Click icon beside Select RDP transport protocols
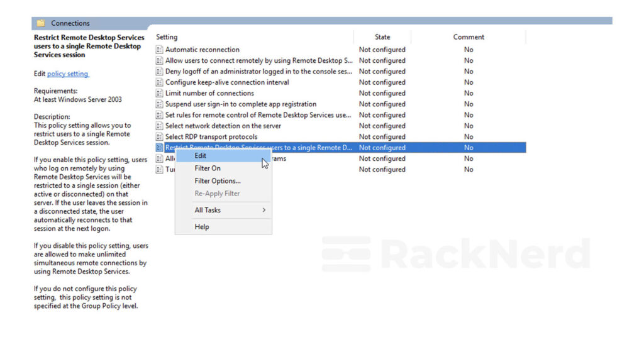Image resolution: width=644 pixels, height=347 pixels. click(x=159, y=137)
